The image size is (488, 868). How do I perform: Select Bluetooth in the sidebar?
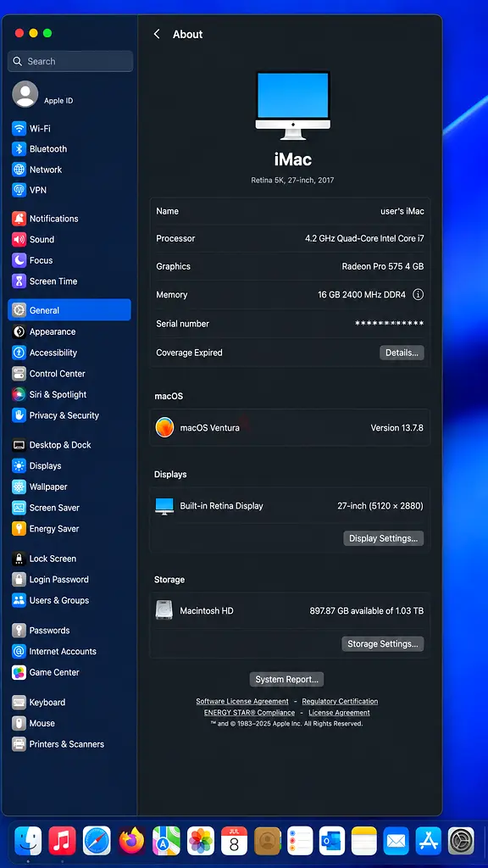(69, 149)
